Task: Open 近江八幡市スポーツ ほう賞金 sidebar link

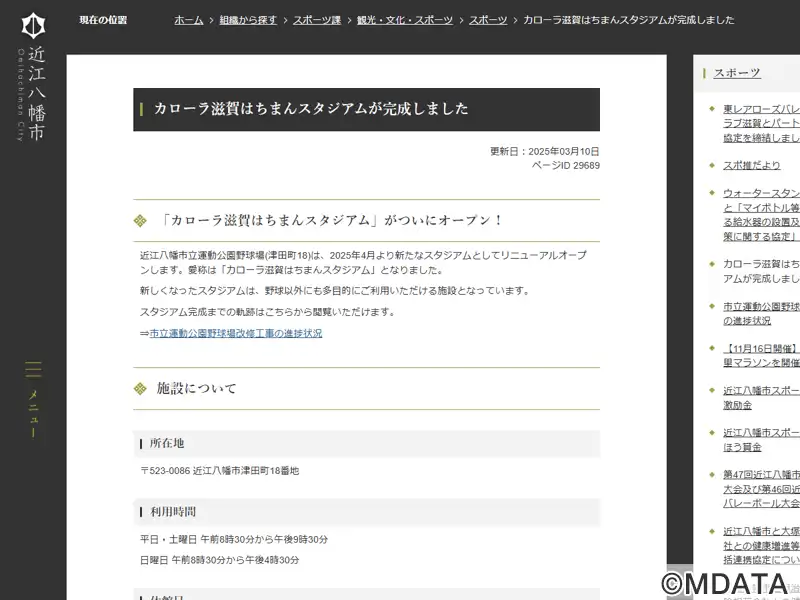Action: tap(761, 440)
